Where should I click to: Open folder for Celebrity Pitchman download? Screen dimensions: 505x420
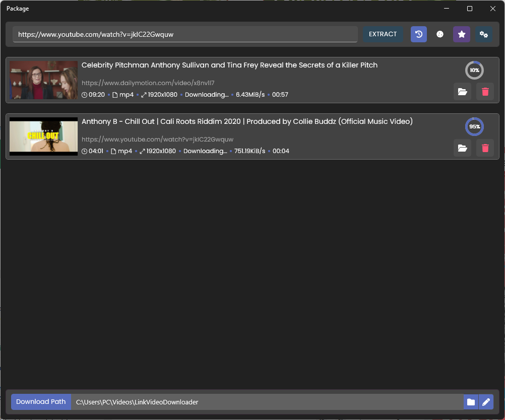tap(463, 92)
